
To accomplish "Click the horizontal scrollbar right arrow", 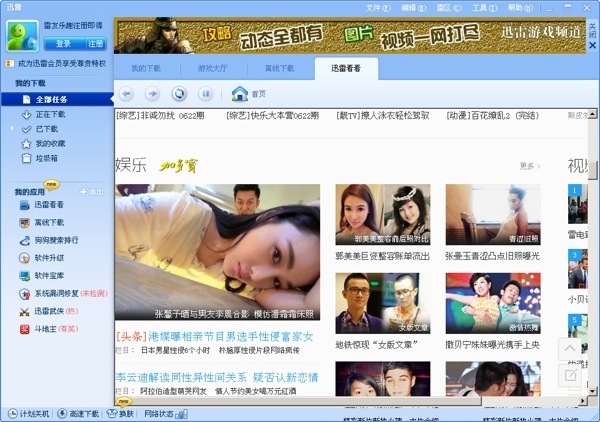I will pyautogui.click(x=583, y=401).
